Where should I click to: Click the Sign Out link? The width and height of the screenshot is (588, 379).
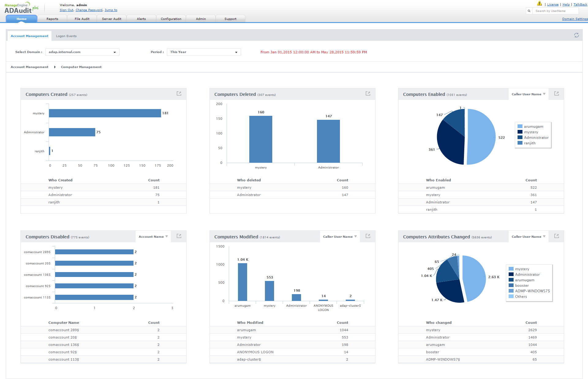point(66,10)
